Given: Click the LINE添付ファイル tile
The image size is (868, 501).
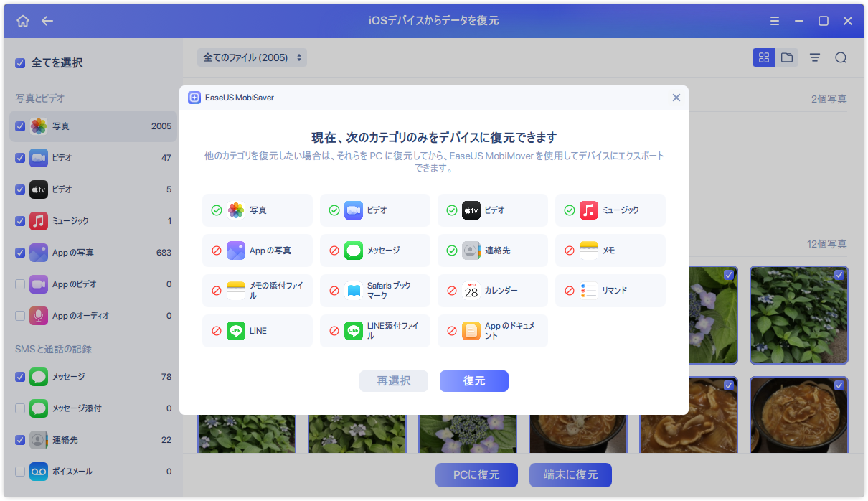Looking at the screenshot, I should coord(375,331).
